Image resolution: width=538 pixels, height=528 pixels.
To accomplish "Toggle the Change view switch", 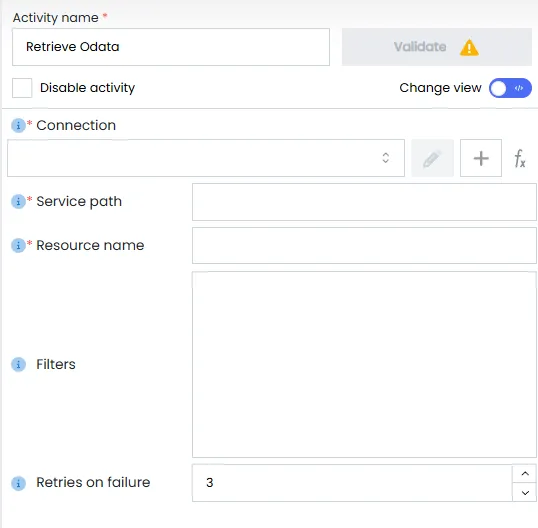I will click(x=510, y=88).
